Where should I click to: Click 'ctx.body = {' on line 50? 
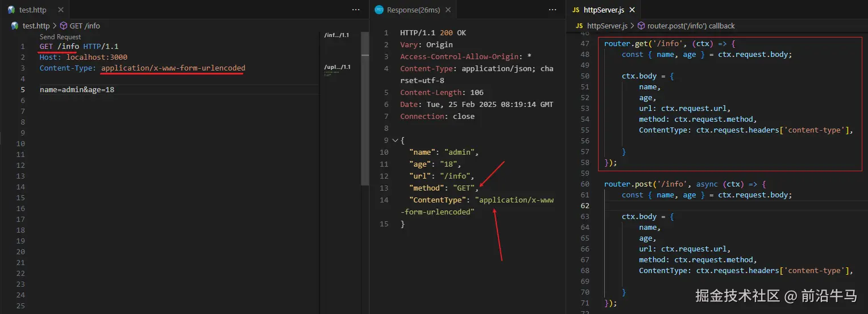click(648, 76)
